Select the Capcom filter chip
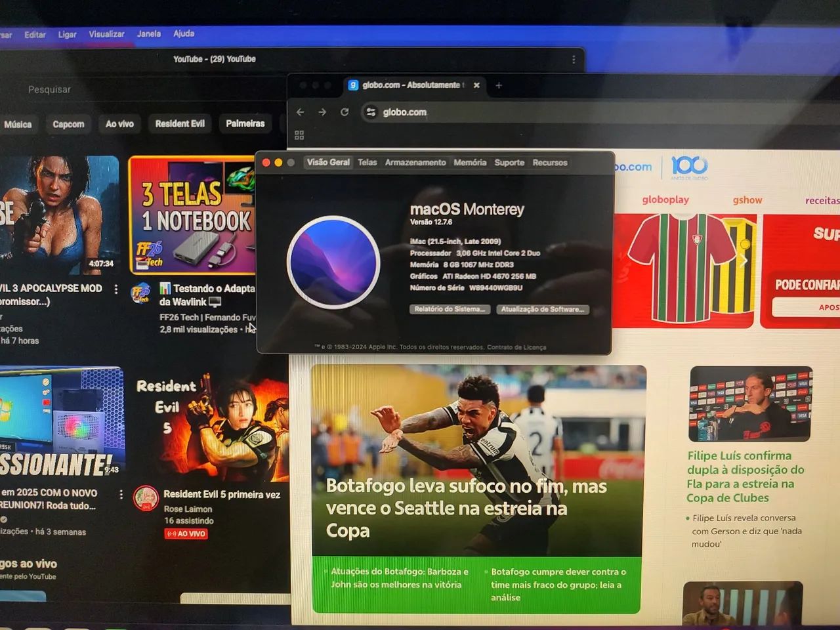Screen dimensions: 840x630 pyautogui.click(x=68, y=124)
